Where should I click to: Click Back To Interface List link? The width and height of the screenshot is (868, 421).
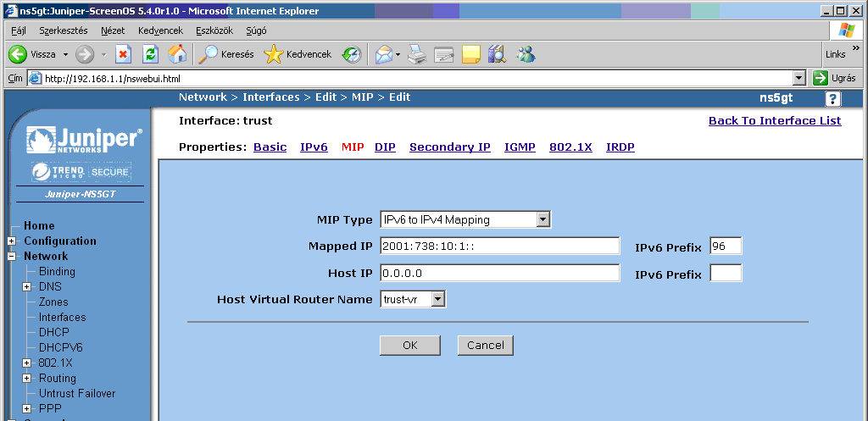[774, 121]
